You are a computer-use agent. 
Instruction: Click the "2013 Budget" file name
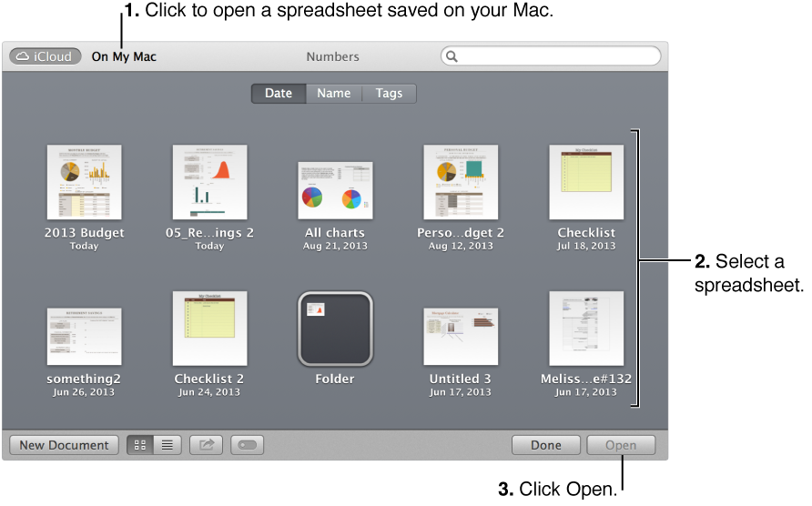pyautogui.click(x=84, y=233)
